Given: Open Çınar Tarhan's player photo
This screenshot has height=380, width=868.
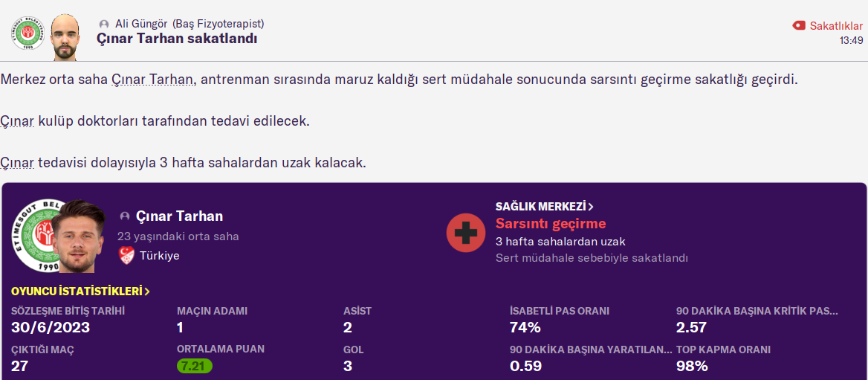Looking at the screenshot, I should (x=80, y=236).
